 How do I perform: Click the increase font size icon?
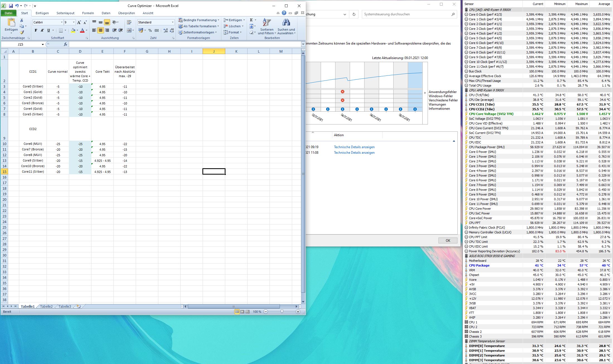click(x=79, y=22)
